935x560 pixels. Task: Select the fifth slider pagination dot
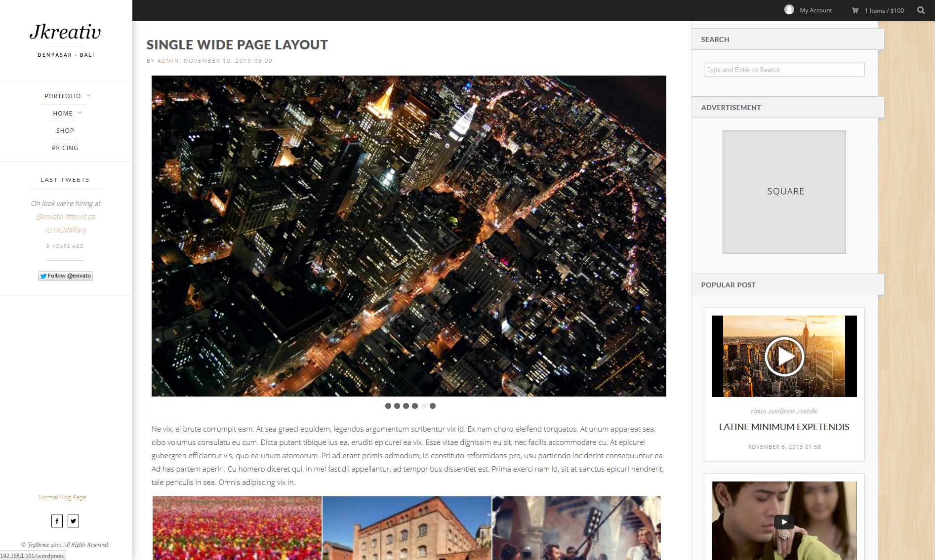[424, 405]
